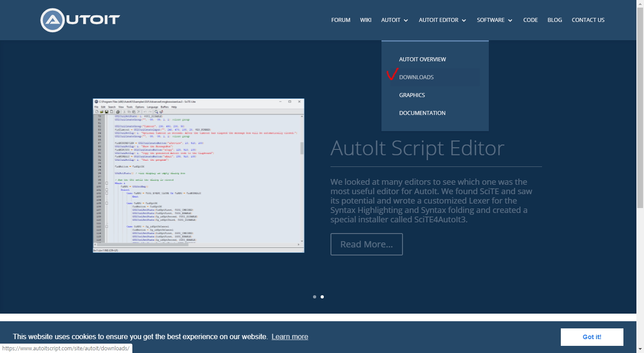This screenshot has width=644, height=353.
Task: Expand the AutoIt Editor menu chevron
Action: 464,20
